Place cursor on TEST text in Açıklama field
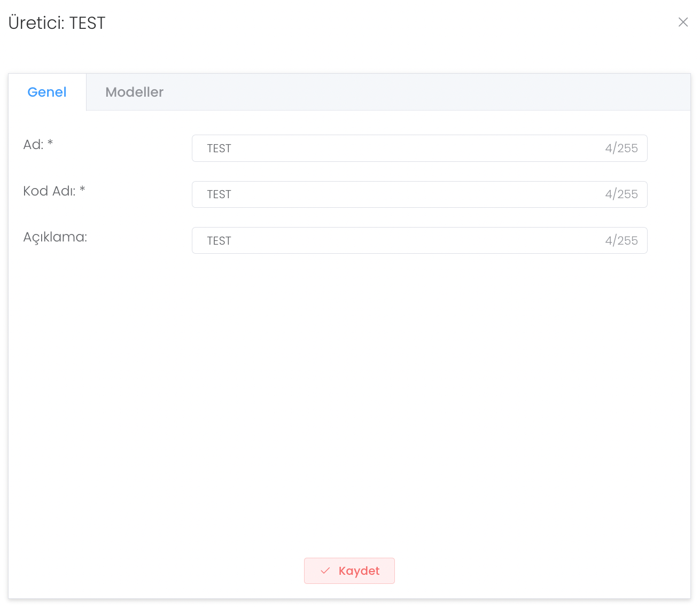This screenshot has width=700, height=609. (219, 241)
